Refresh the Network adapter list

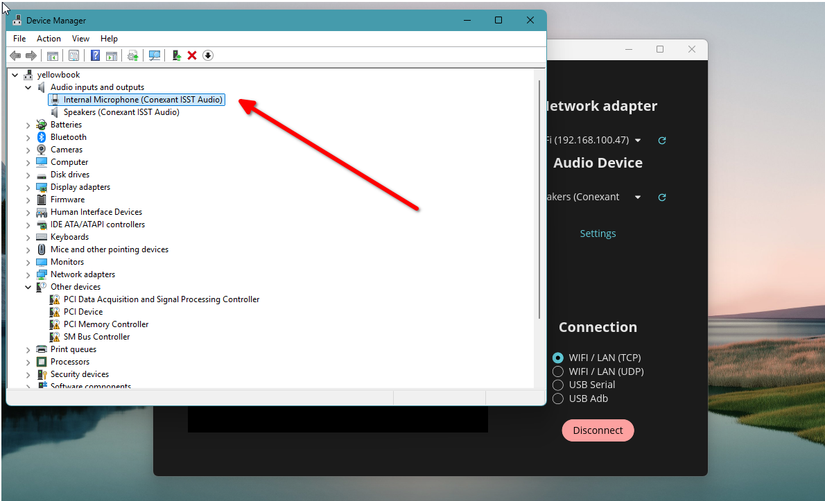[661, 141]
